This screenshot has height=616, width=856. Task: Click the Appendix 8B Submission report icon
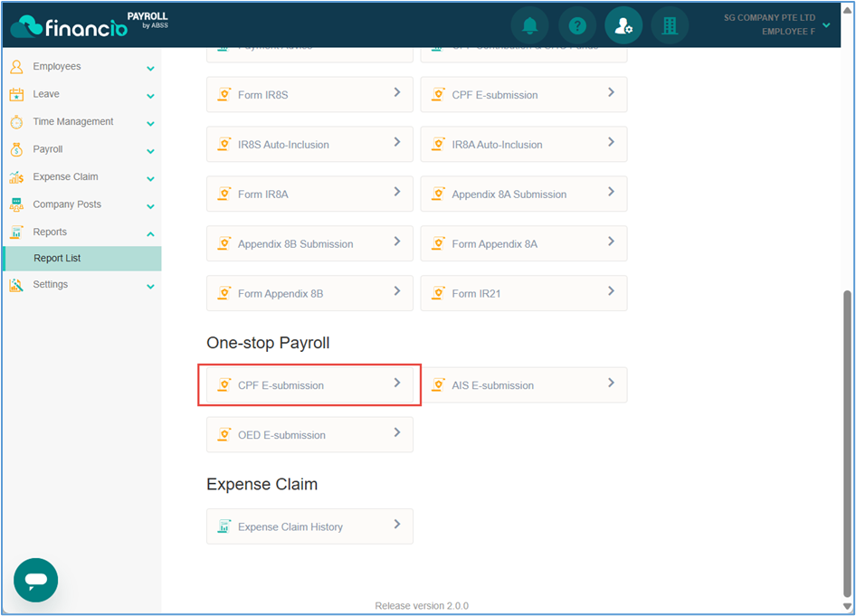pyautogui.click(x=224, y=243)
